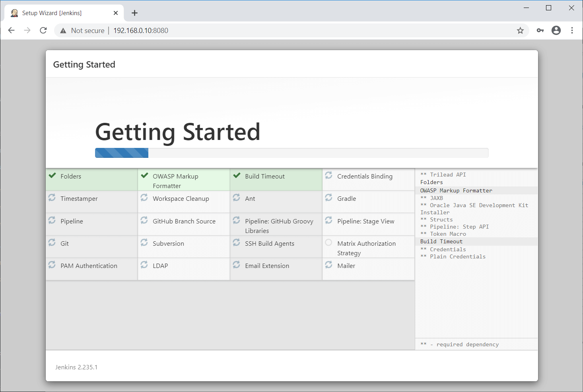Viewport: 583px width, 392px height.
Task: Click the Token Macro log entry
Action: click(443, 234)
